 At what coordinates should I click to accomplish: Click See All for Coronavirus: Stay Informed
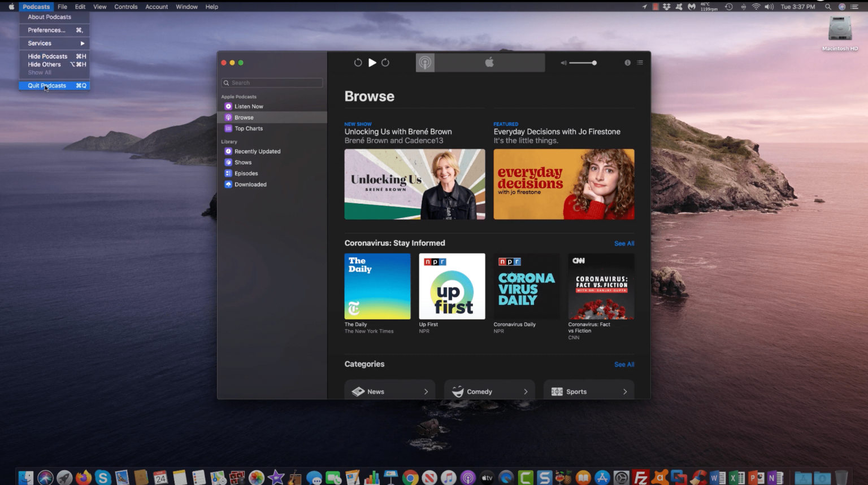(x=624, y=243)
